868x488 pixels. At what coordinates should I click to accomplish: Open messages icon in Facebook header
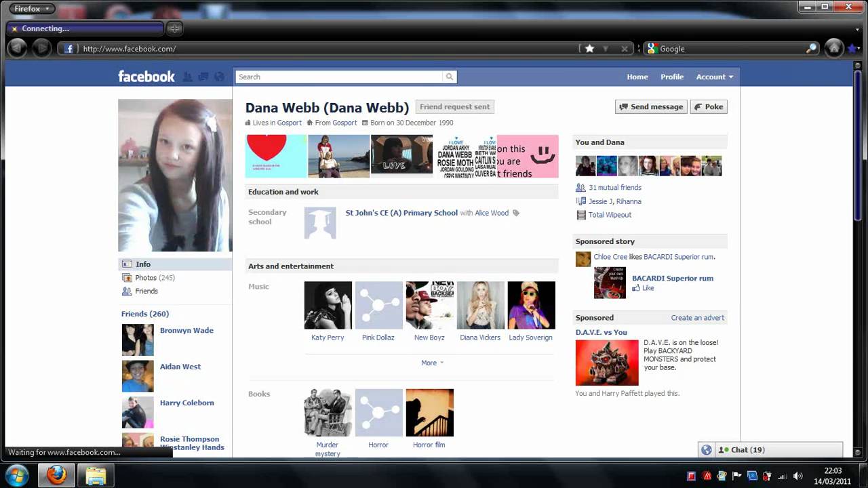point(203,77)
